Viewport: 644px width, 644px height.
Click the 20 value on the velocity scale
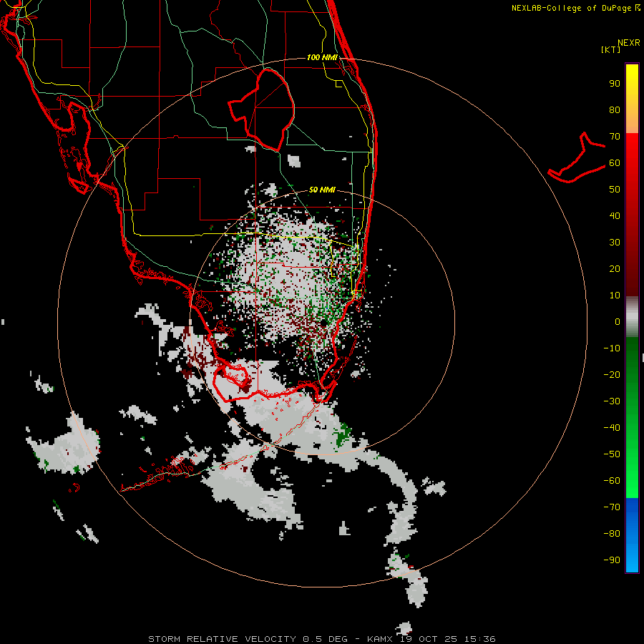615,269
